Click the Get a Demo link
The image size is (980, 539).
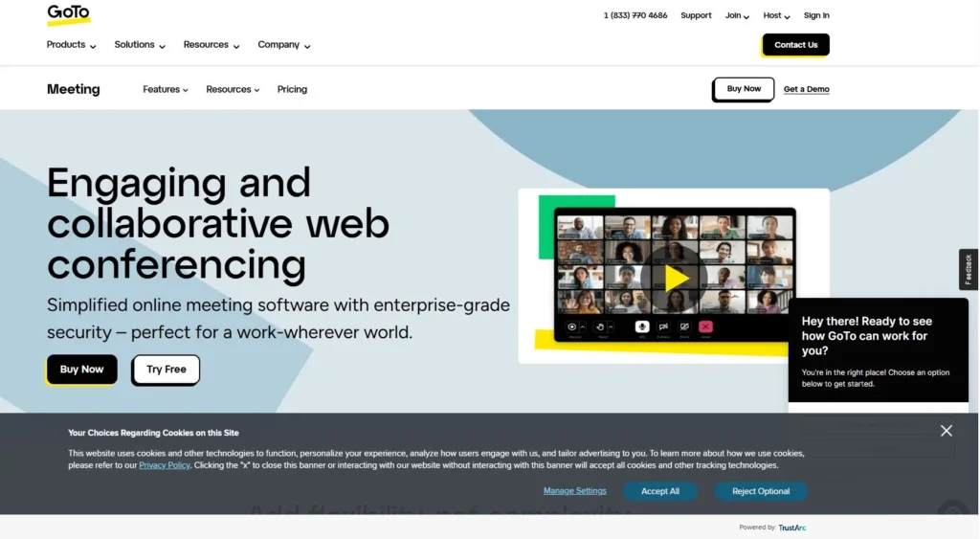point(806,89)
